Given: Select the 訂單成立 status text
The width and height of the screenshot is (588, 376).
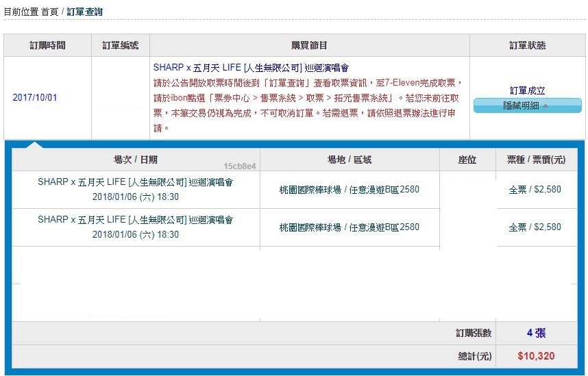Looking at the screenshot, I should pos(527,90).
